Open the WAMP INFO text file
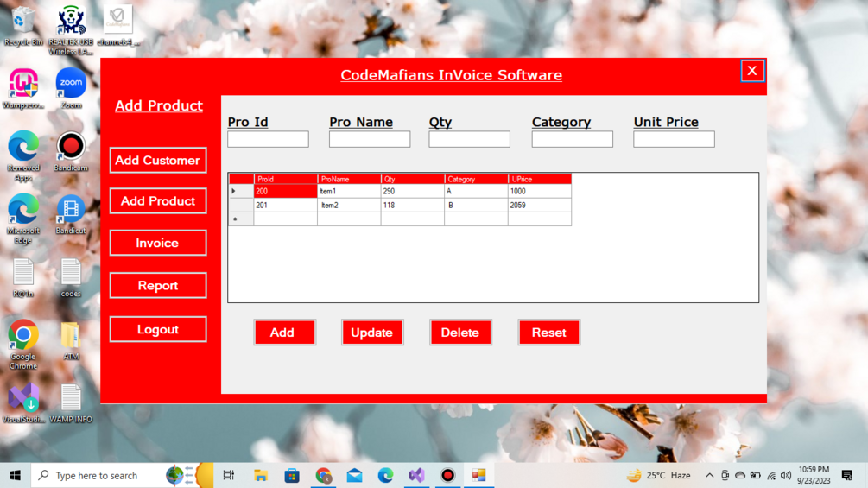Viewport: 868px width, 488px height. coord(71,403)
